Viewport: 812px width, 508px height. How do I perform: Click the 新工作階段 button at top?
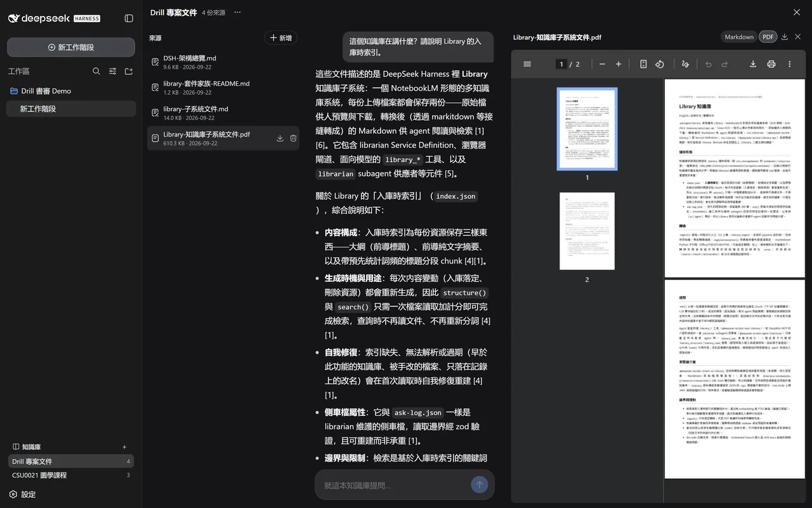point(71,47)
